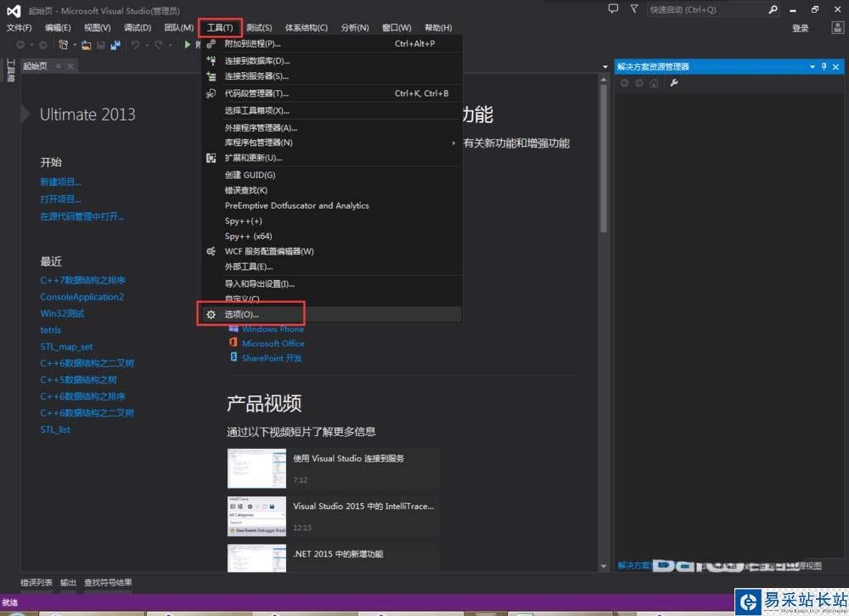Select 附加到进程(P)... menu entry
The height and width of the screenshot is (616, 849).
tap(332, 44)
